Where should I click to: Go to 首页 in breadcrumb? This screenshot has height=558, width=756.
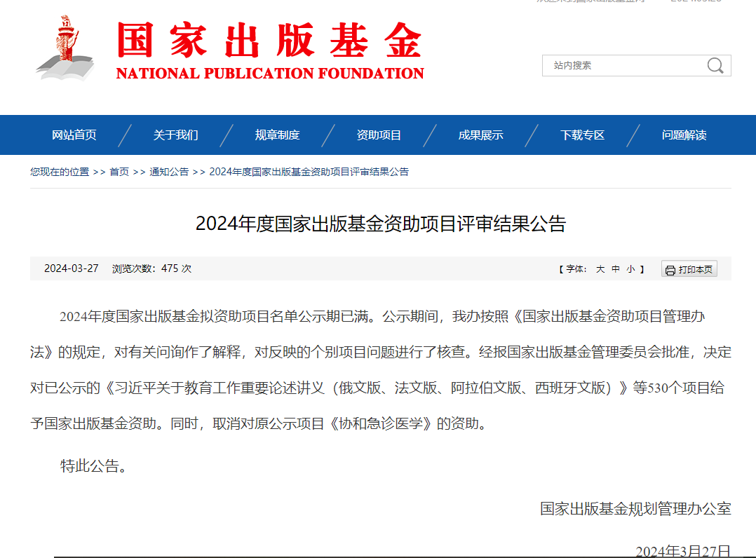pyautogui.click(x=119, y=172)
